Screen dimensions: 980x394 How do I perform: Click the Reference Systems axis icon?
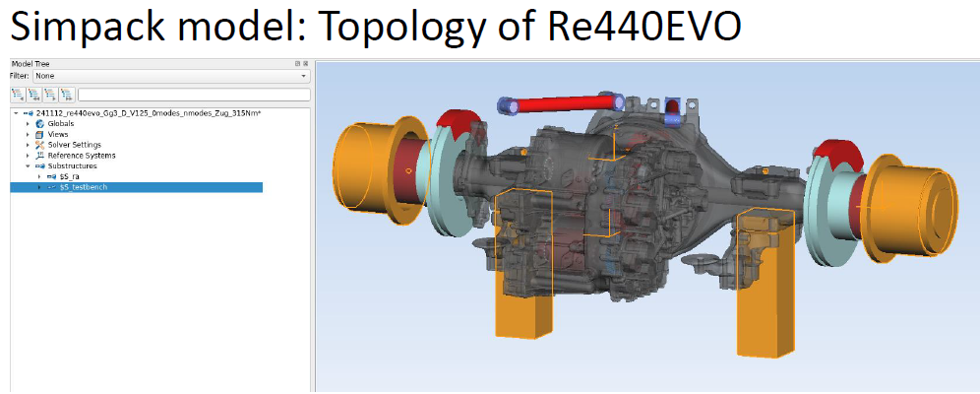pos(39,156)
